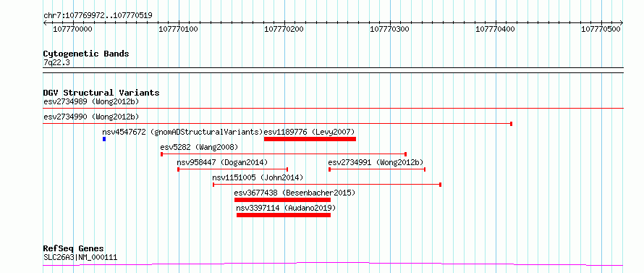Select the esv1189776 Levy2007 red bar
Viewport: 644px width, 273px height.
[310, 139]
